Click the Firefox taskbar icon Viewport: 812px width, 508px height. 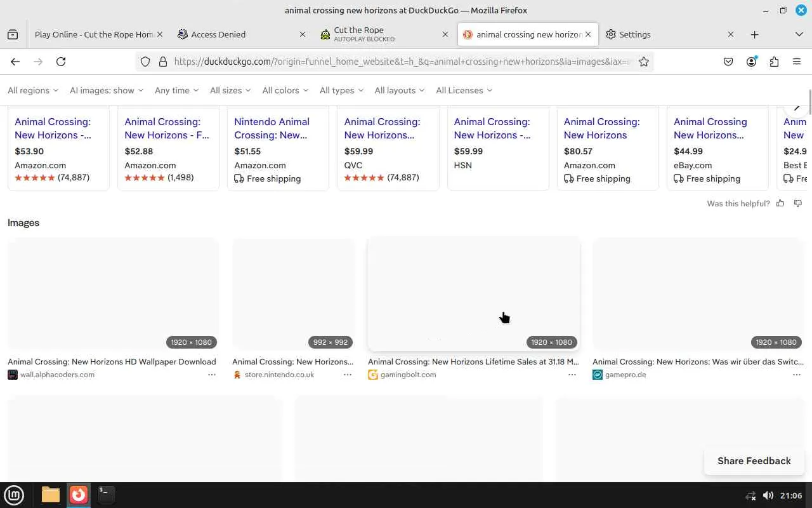pyautogui.click(x=79, y=495)
